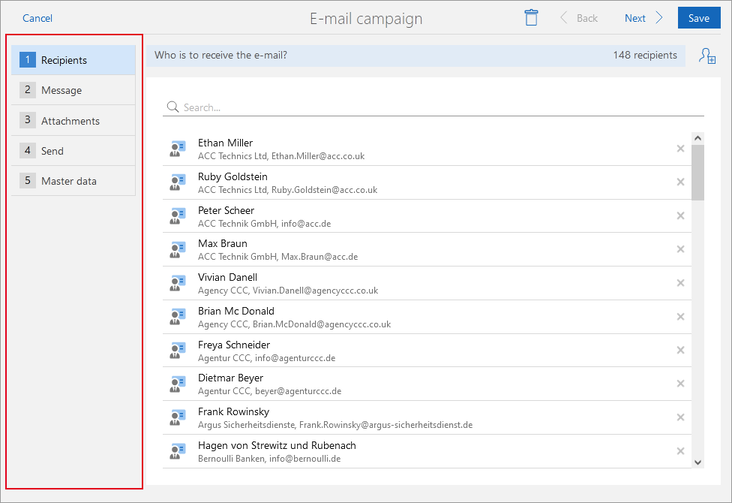Click Cancel link
This screenshot has width=732, height=503.
click(37, 18)
